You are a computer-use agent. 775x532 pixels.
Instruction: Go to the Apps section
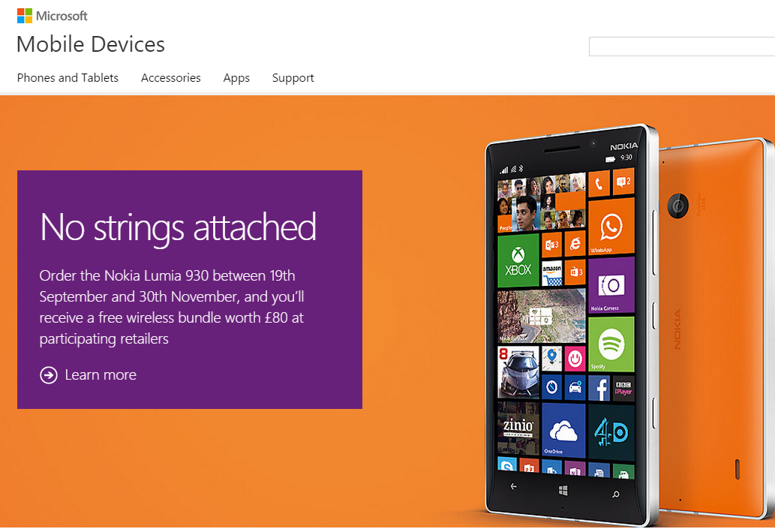pos(236,78)
